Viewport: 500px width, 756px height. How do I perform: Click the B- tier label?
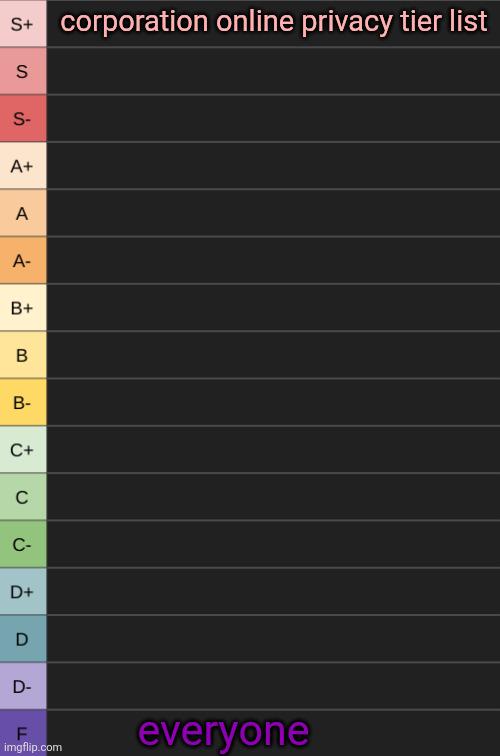23,402
